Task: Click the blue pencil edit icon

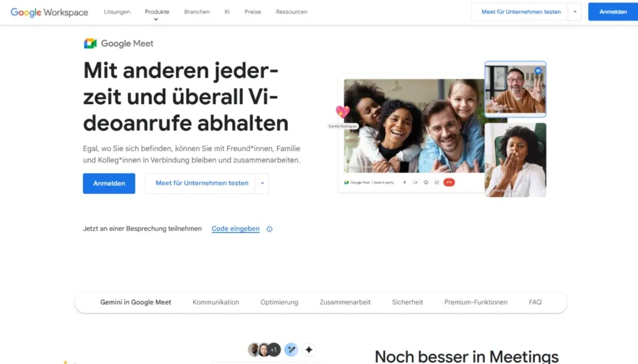Action: pyautogui.click(x=290, y=350)
